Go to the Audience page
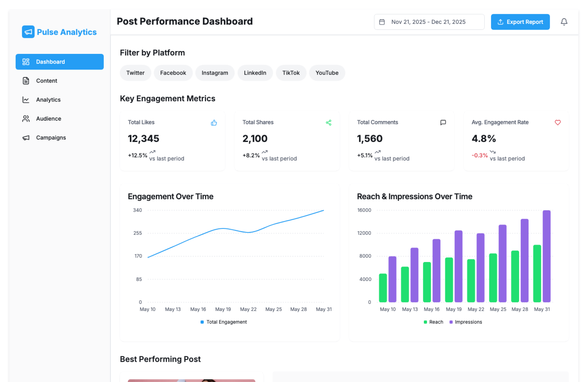The height and width of the screenshot is (382, 588). tap(48, 119)
